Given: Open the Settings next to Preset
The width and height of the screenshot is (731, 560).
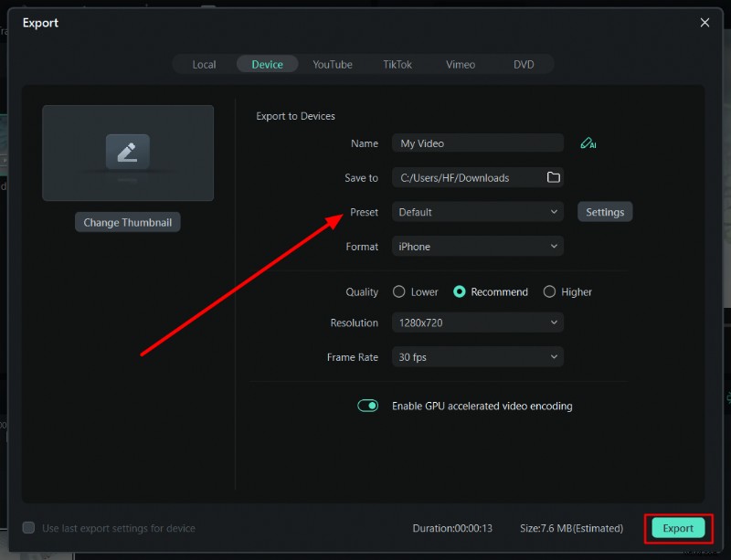Looking at the screenshot, I should 604,211.
